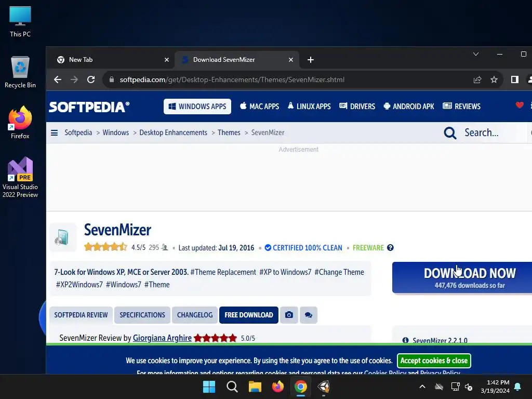The image size is (532, 399).
Task: Follow the #XP2Windows7 tag
Action: click(x=79, y=285)
